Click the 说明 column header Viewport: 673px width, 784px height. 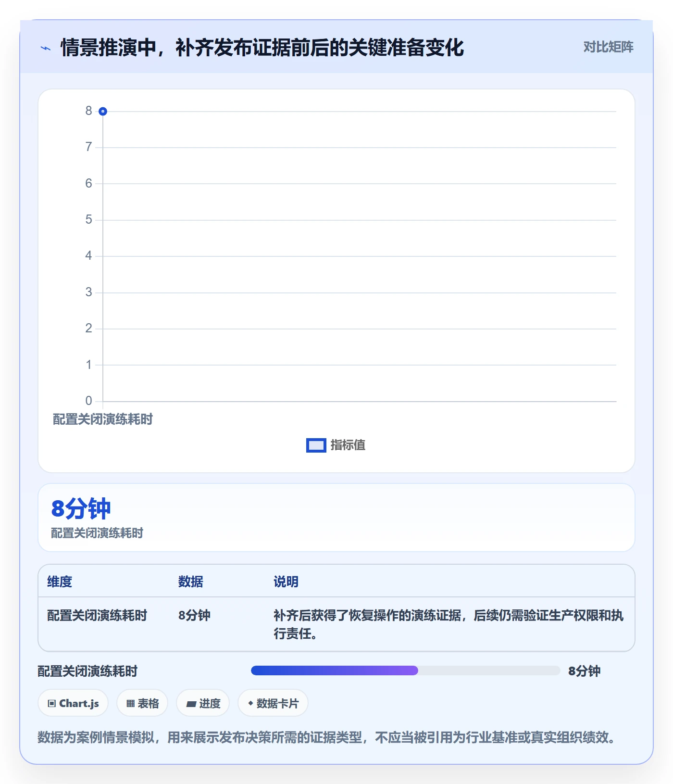(x=286, y=582)
